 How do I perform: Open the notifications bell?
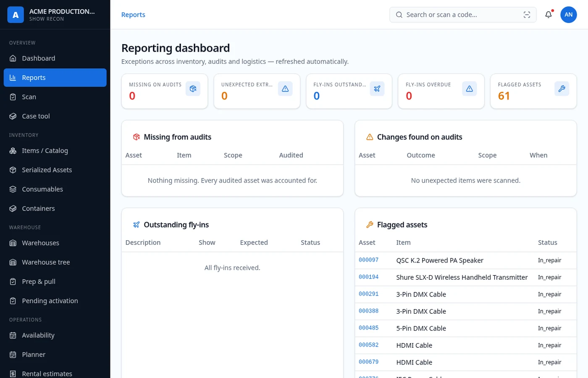tap(549, 15)
